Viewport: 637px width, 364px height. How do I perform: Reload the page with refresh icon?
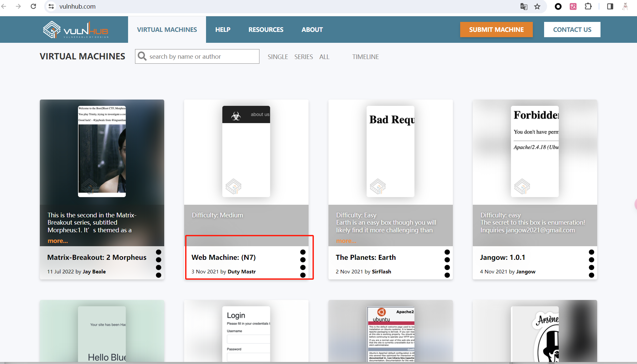(x=33, y=6)
